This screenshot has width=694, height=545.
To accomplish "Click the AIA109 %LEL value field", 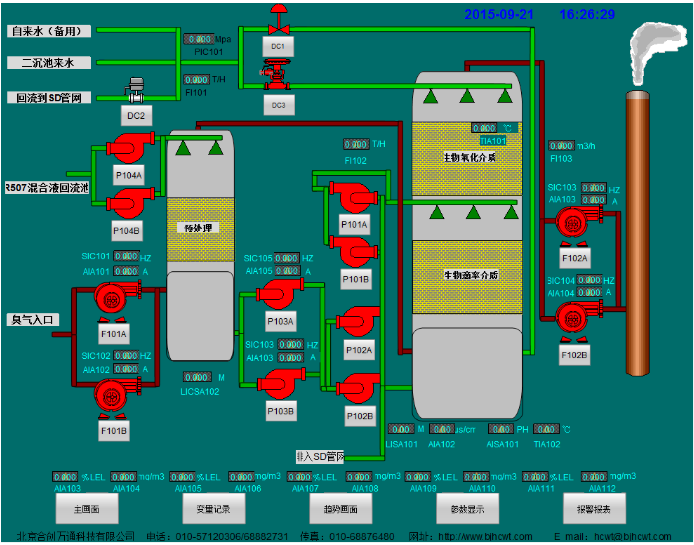I will click(418, 477).
